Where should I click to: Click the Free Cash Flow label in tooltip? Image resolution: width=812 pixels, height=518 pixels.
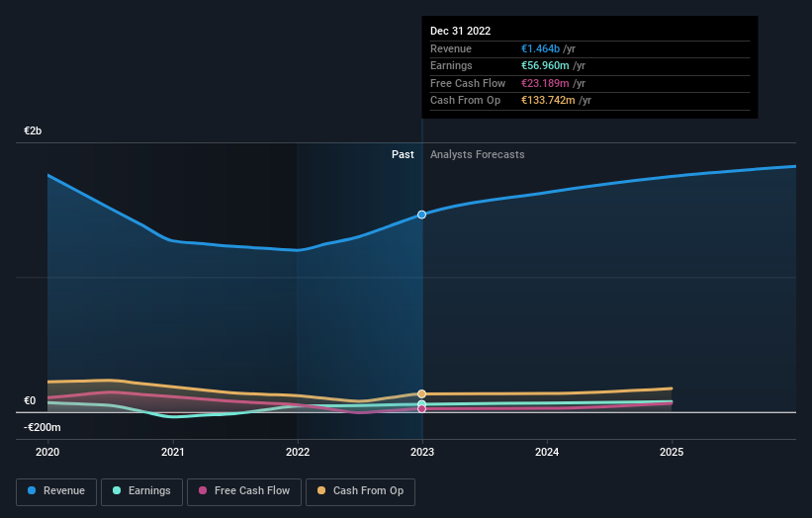click(x=468, y=83)
